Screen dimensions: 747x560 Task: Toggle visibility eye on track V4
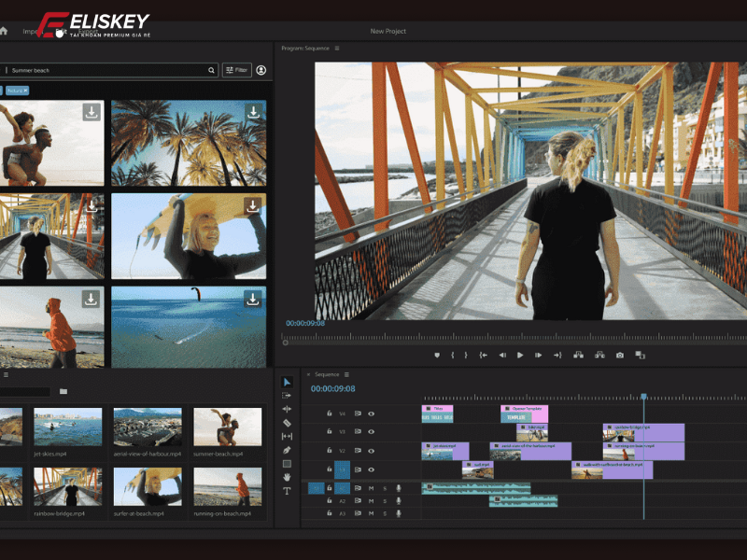[371, 413]
